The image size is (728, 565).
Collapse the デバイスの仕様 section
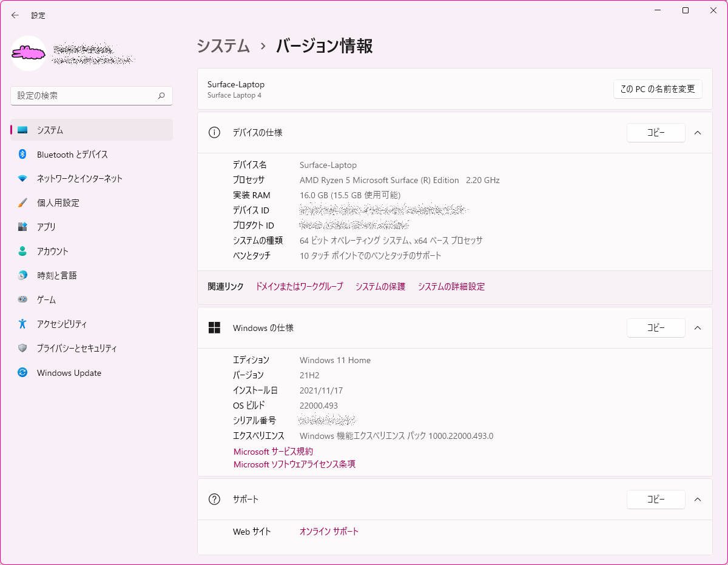(x=697, y=132)
